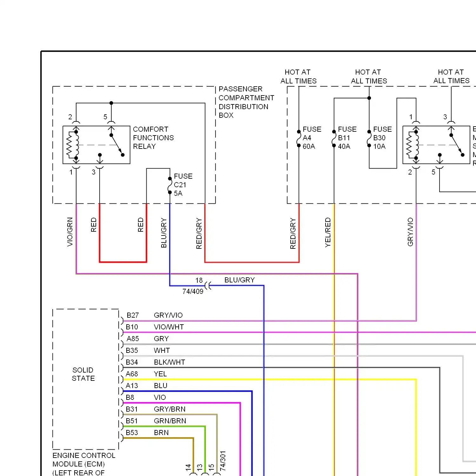The image size is (476, 476).
Task: Select terminal 5 of Comfort Functions Relay
Action: (x=105, y=117)
